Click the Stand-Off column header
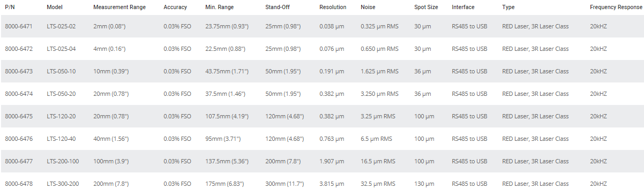Viewport: 644px width, 196px height. point(278,7)
